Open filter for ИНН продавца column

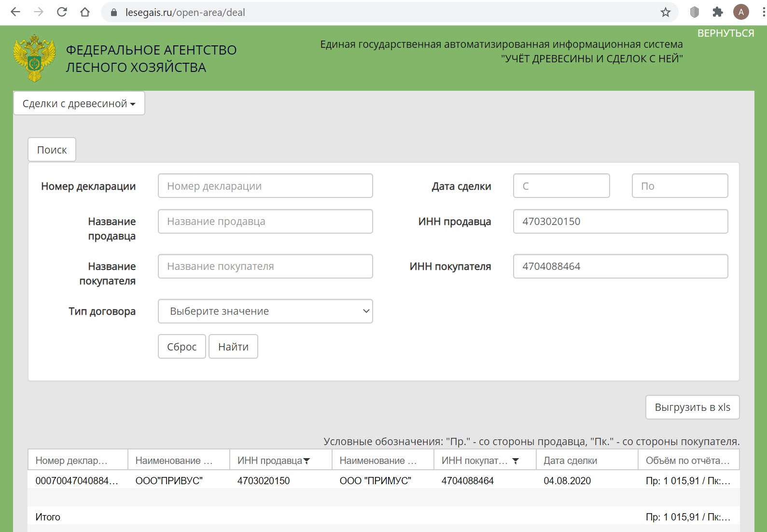(x=307, y=461)
